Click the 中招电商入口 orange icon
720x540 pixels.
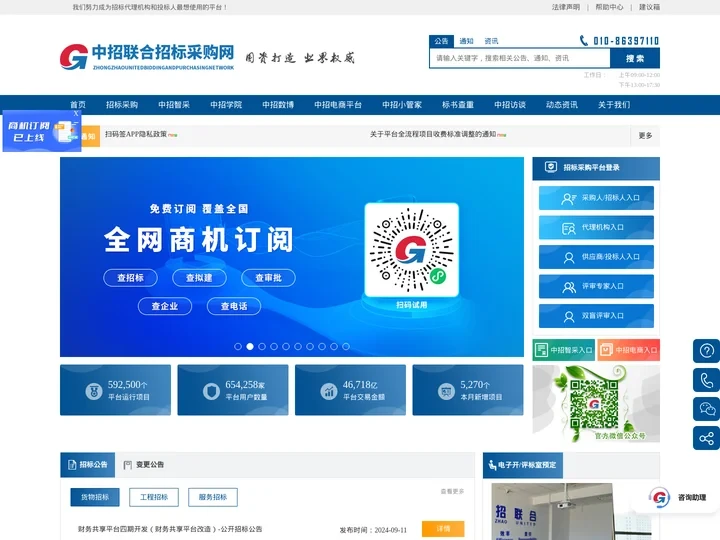(606, 350)
